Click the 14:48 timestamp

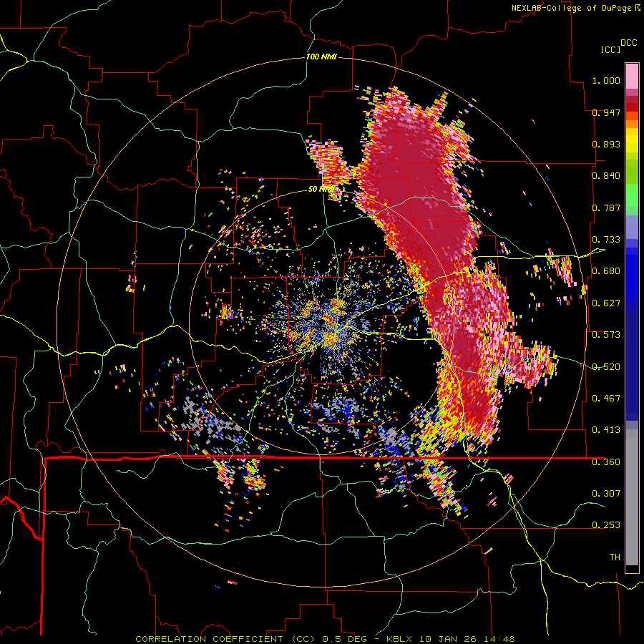(x=500, y=639)
